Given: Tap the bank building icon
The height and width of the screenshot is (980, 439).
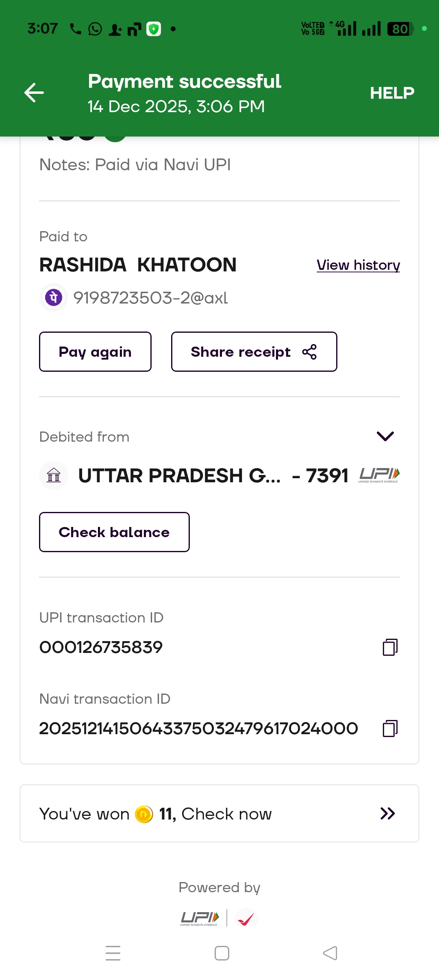Looking at the screenshot, I should point(54,475).
